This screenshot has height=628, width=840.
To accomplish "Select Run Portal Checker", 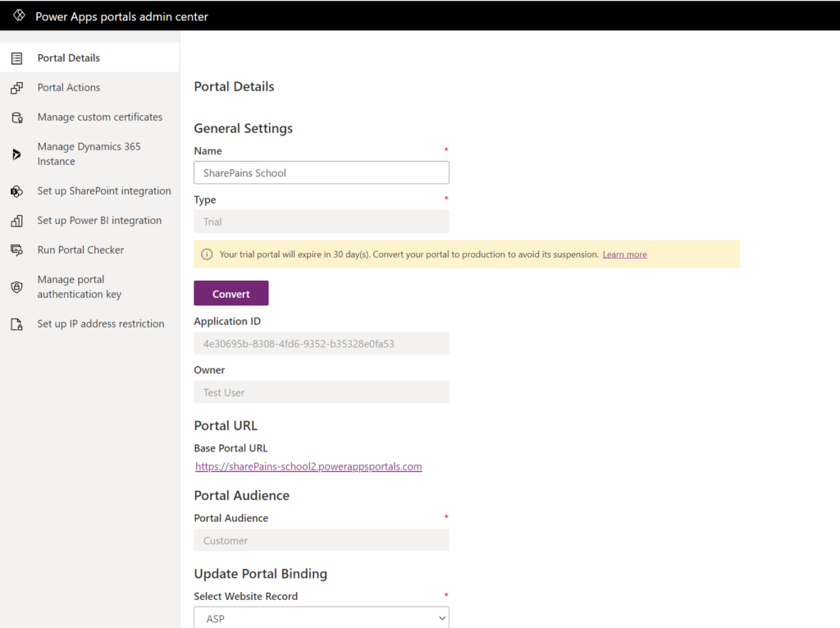I will pyautogui.click(x=89, y=250).
